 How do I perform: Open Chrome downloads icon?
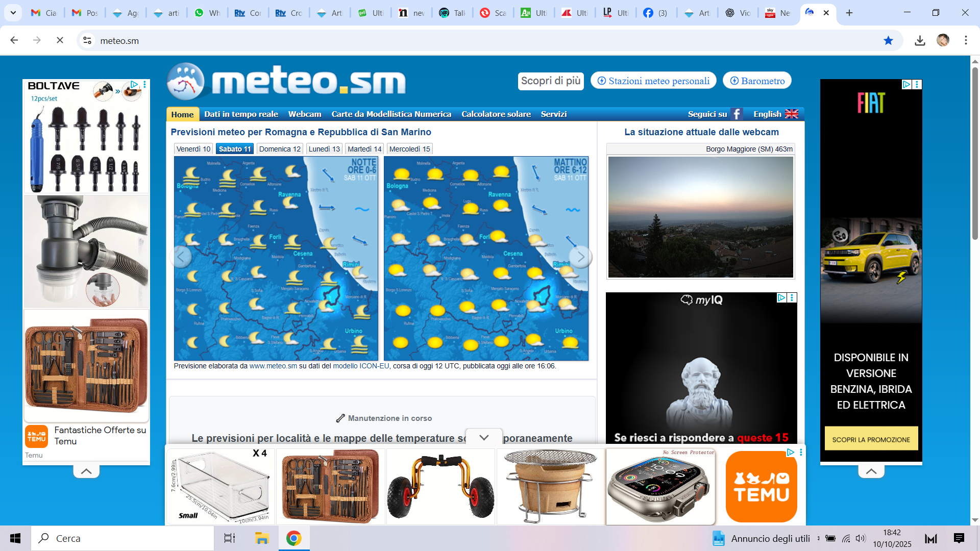(x=920, y=41)
